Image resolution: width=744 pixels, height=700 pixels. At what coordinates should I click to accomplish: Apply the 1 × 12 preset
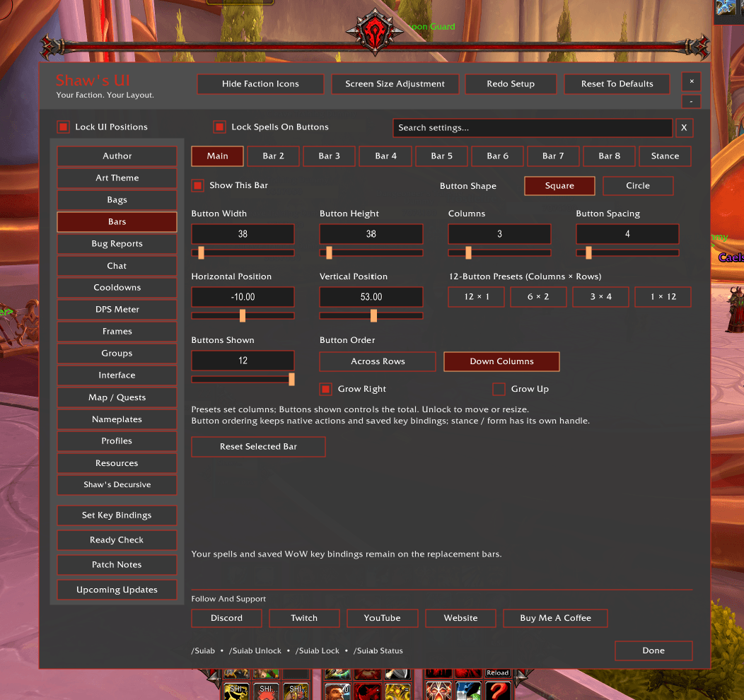(663, 297)
